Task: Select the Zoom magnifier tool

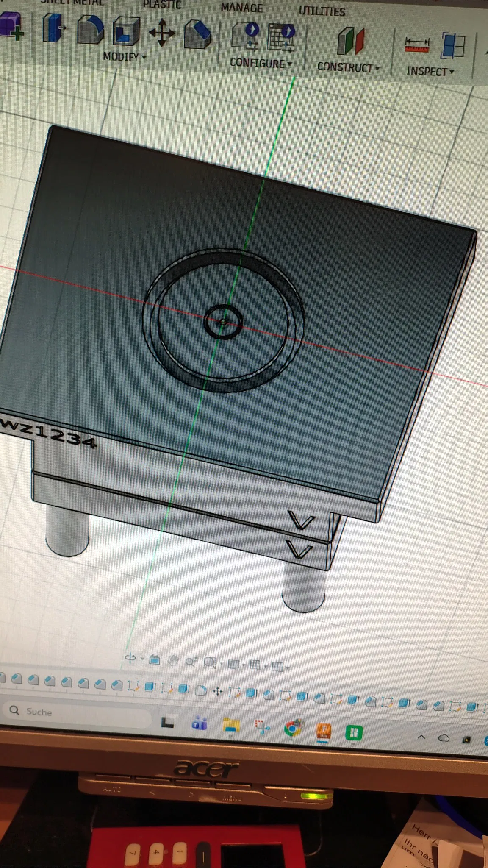Action: pos(191,662)
